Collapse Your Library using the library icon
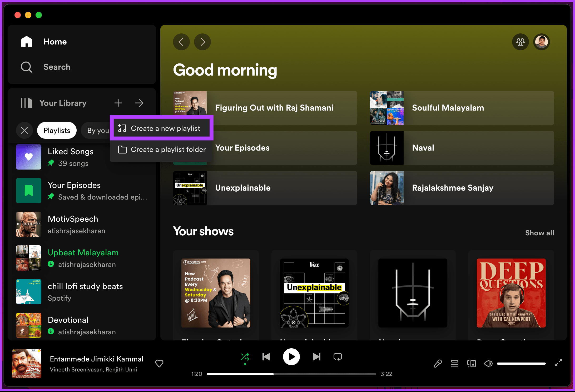This screenshot has height=392, width=575. point(26,103)
